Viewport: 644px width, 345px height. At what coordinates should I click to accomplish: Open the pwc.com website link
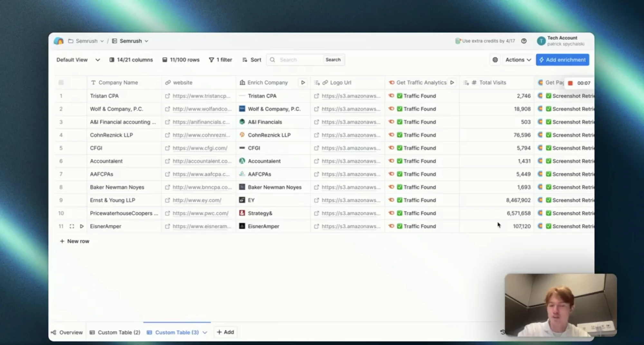pos(200,213)
